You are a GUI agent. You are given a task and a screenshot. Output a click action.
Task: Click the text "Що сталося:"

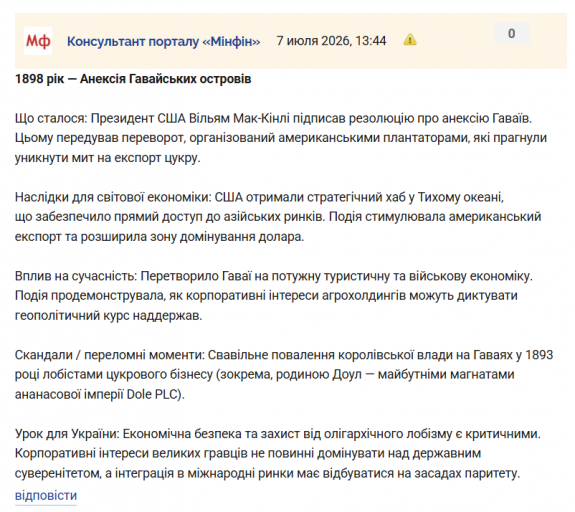[x=51, y=118]
